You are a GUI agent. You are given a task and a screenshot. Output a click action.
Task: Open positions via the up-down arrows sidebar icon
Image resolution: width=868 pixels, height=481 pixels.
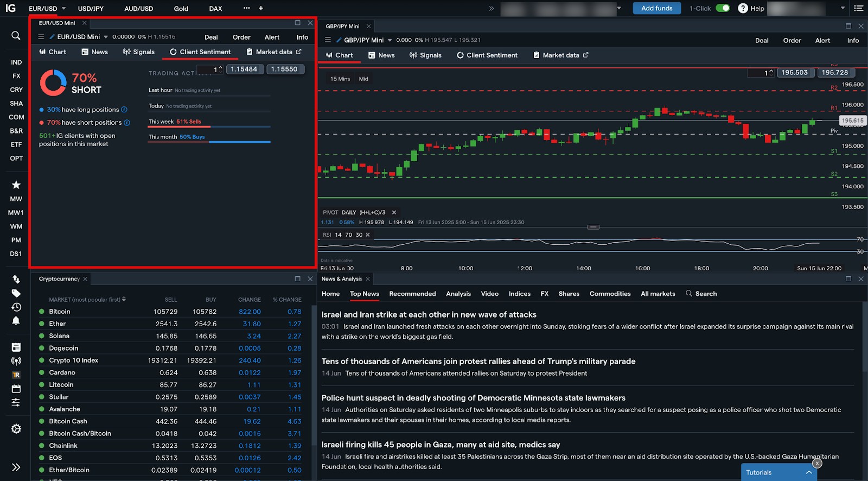click(x=16, y=279)
